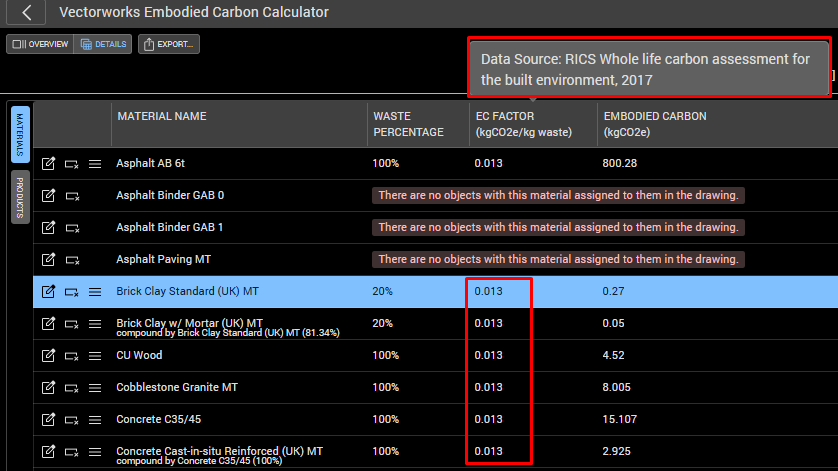Sort by Material Name column header

(162, 117)
